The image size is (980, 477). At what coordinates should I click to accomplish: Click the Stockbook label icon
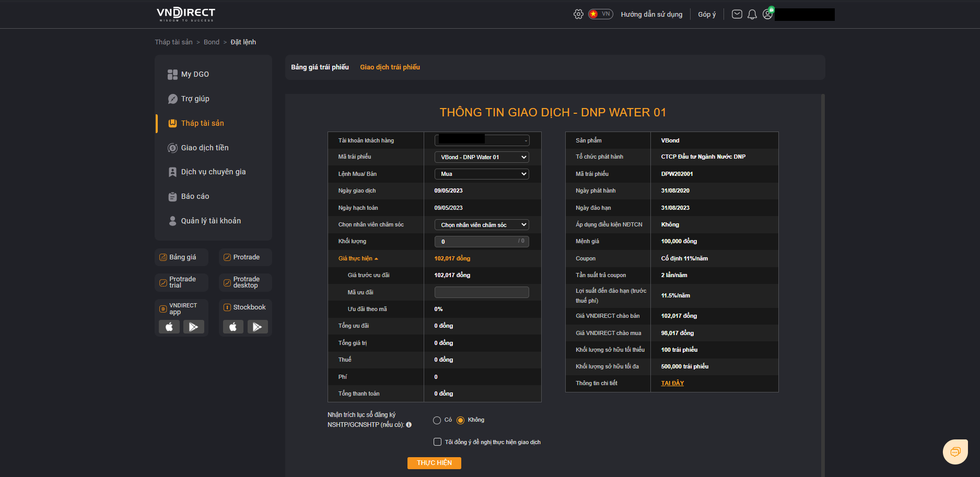pyautogui.click(x=227, y=307)
